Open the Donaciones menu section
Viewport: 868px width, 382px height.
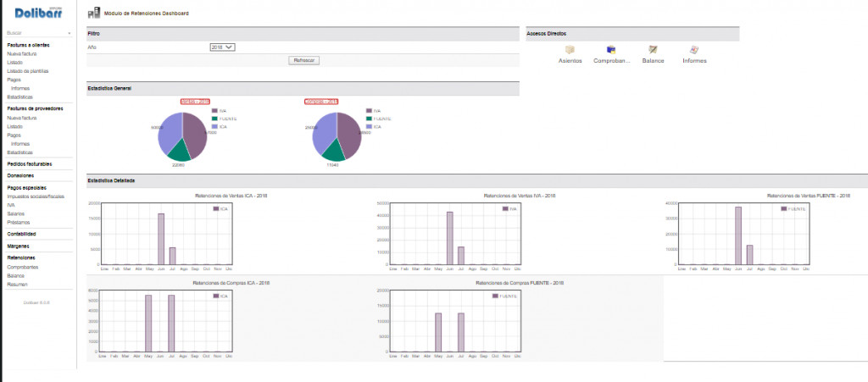coord(20,175)
